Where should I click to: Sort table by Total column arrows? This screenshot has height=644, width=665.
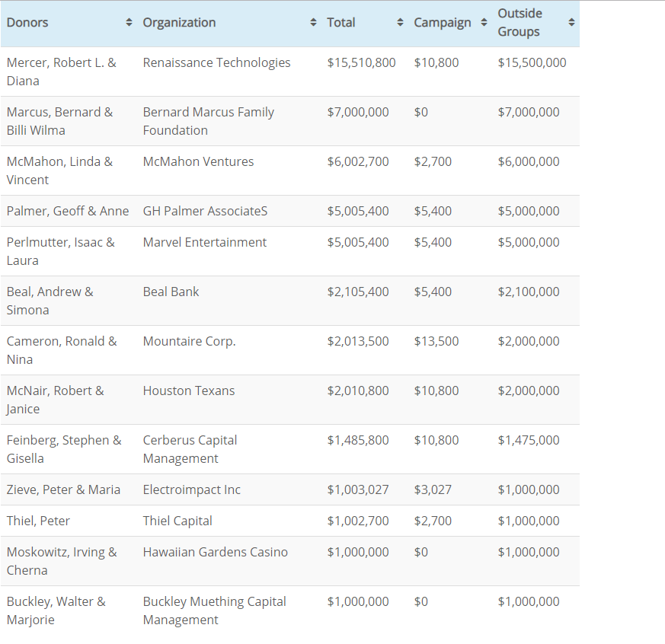click(400, 22)
